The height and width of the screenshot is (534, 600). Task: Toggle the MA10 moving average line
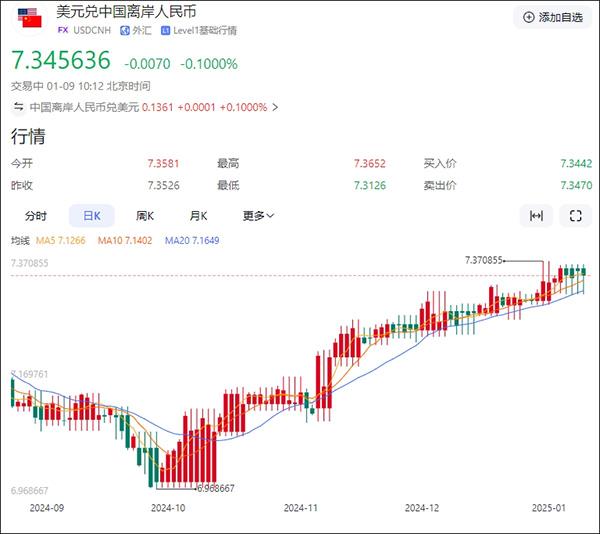(x=125, y=241)
